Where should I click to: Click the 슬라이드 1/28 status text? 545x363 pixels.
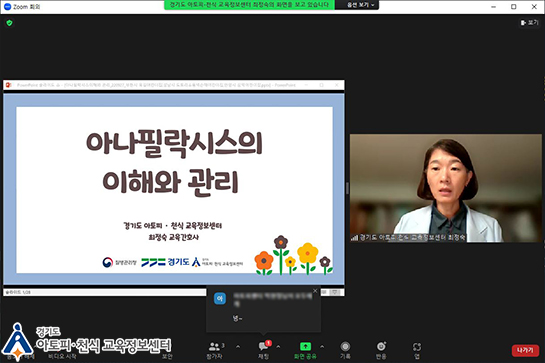[18, 292]
